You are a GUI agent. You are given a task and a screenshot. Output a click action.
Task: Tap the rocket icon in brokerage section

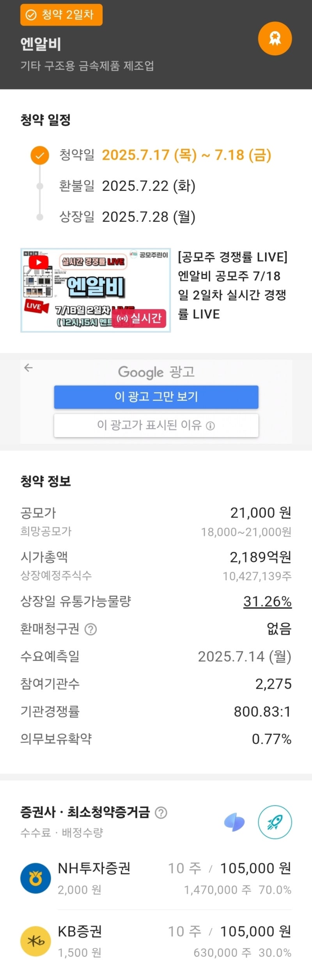[275, 822]
